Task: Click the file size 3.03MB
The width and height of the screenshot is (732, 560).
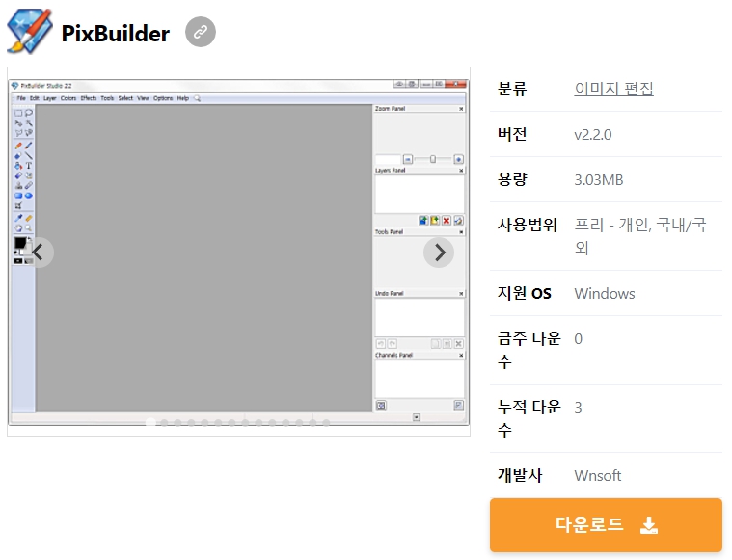Action: (599, 179)
